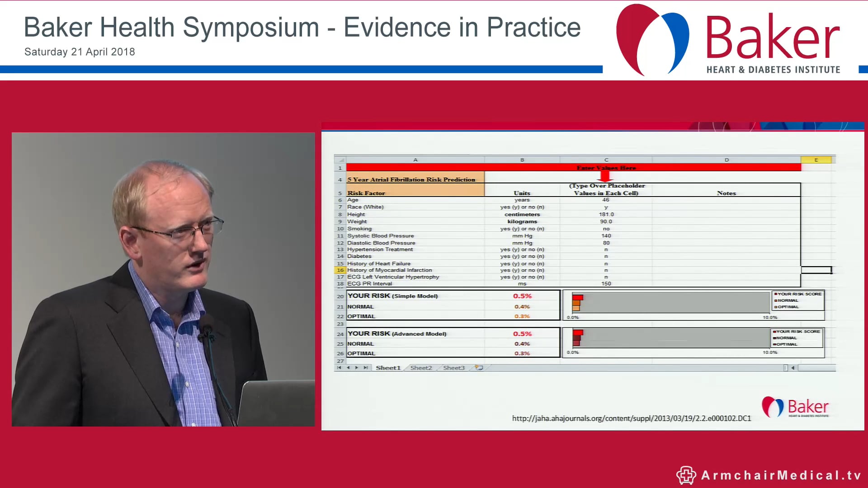Select the highlighted column E header

(816, 159)
